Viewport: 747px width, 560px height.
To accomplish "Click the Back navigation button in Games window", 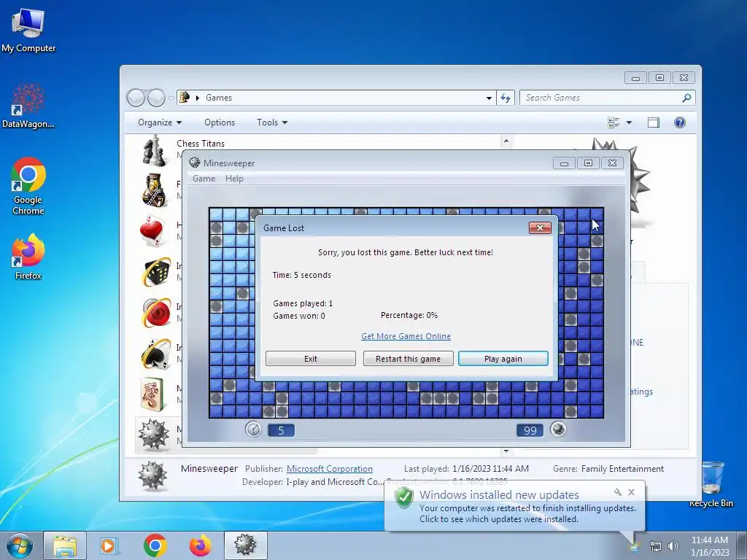I will (136, 98).
